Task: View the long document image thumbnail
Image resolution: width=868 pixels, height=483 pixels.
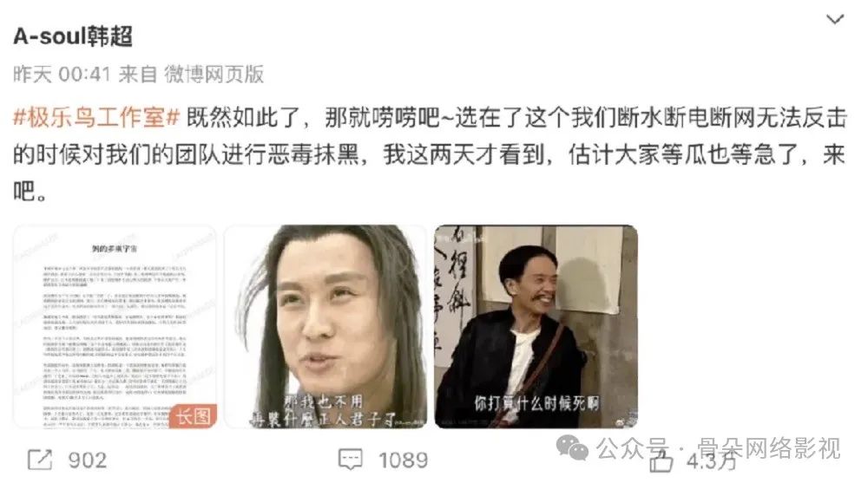Action: point(115,326)
